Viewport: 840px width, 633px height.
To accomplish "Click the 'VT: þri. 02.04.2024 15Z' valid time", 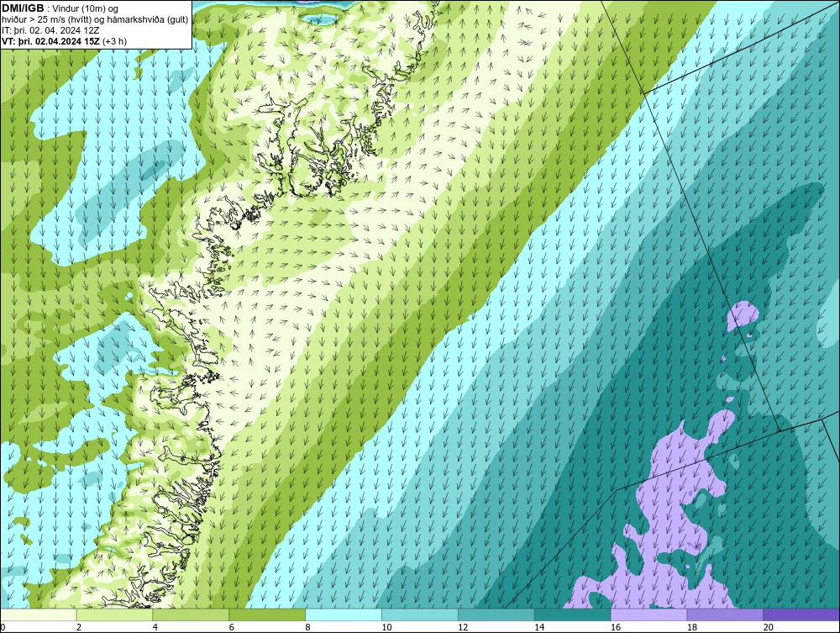I will click(52, 40).
